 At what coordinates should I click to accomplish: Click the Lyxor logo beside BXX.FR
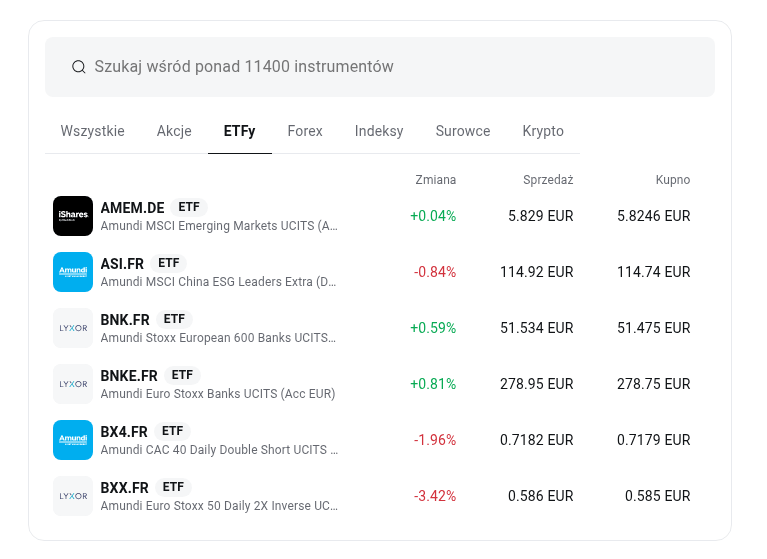click(73, 496)
